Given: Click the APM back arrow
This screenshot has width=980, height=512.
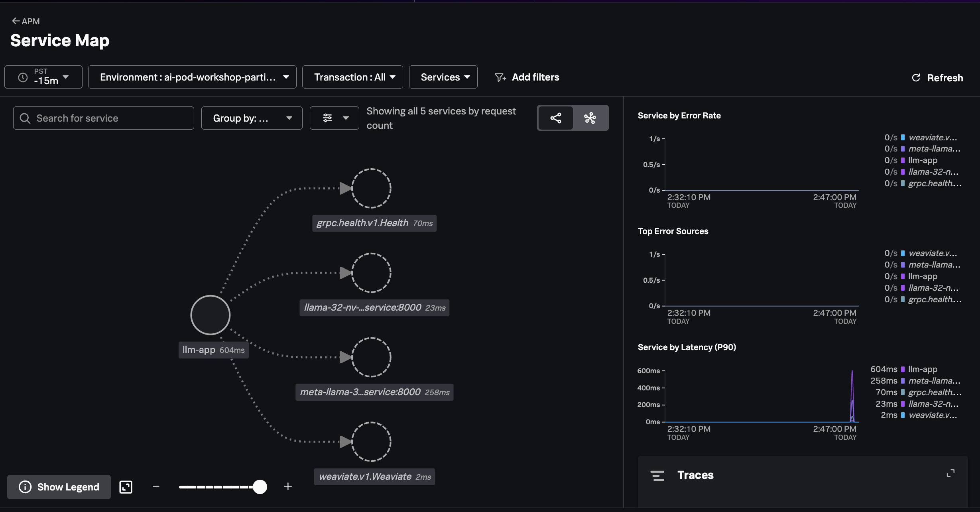Looking at the screenshot, I should point(16,21).
